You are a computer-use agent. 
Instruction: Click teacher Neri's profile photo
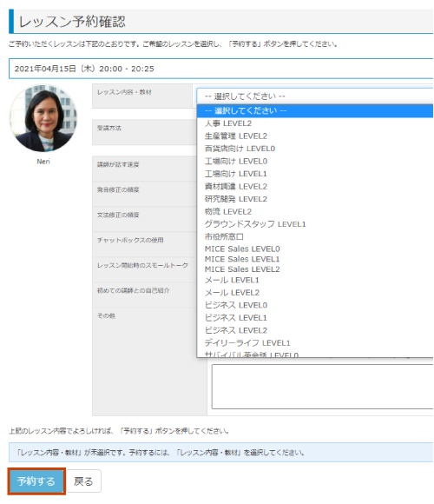[43, 118]
